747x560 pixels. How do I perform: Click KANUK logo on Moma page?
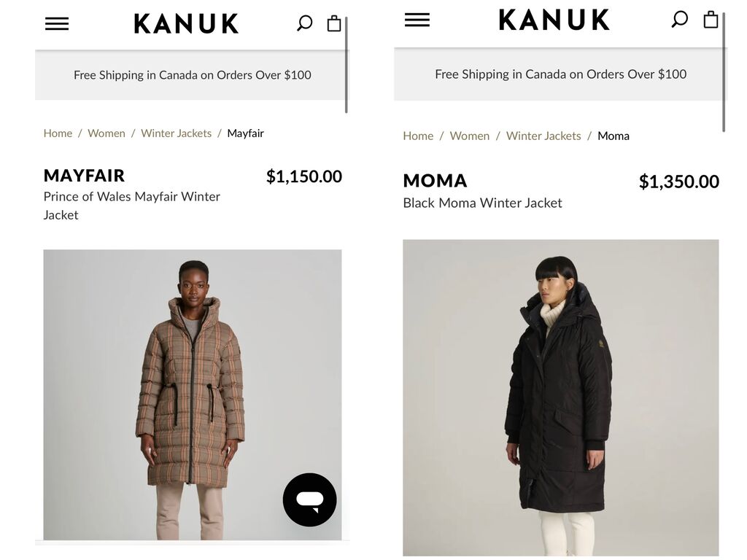click(x=554, y=20)
